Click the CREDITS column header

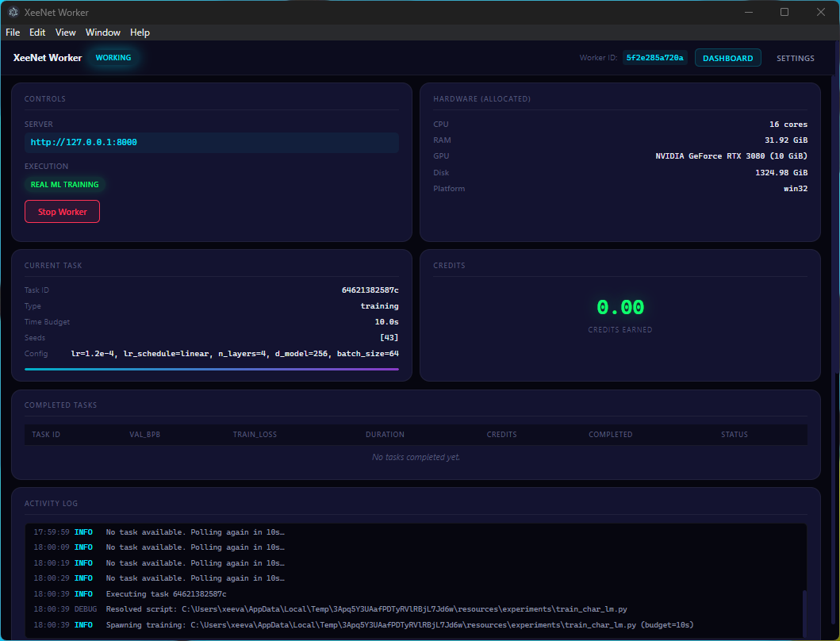[501, 434]
